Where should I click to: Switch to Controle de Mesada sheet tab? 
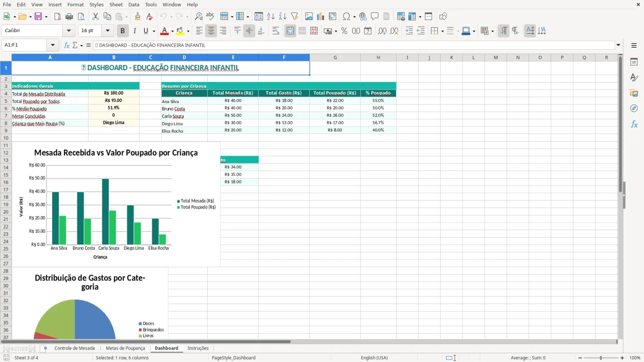click(75, 348)
